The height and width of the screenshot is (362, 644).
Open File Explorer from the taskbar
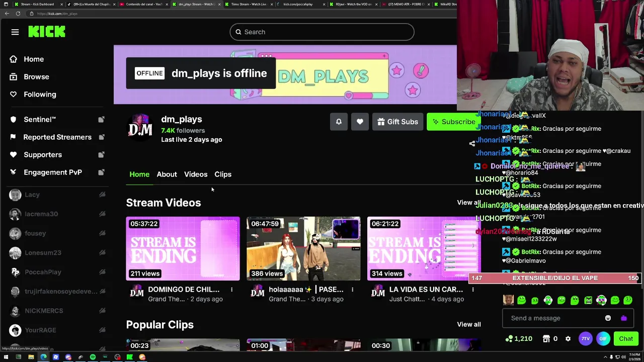[31, 357]
